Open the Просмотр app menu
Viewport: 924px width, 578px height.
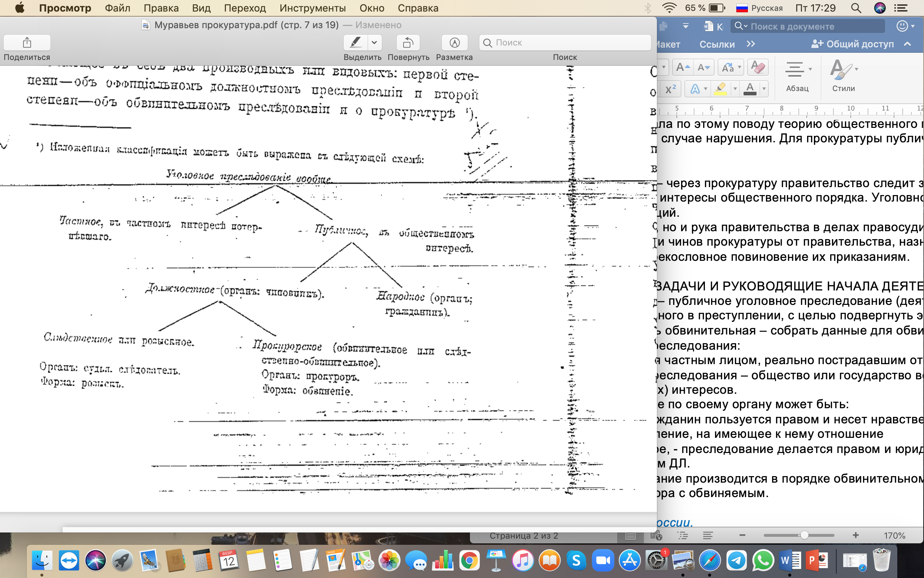65,8
